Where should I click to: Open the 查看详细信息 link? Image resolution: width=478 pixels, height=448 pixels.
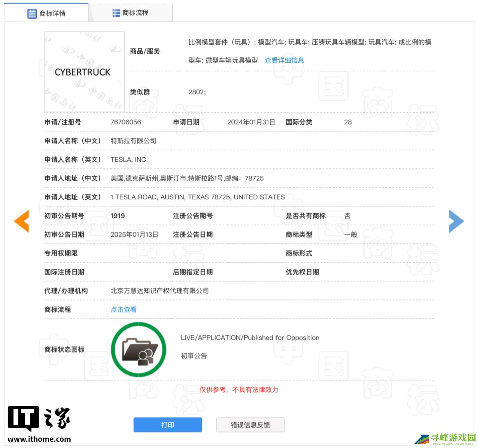point(284,60)
